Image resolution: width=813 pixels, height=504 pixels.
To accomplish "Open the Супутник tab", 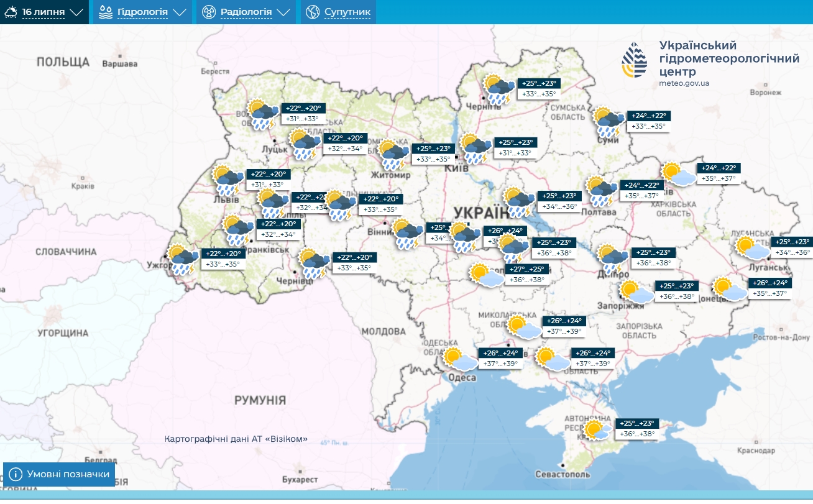I will pos(347,12).
